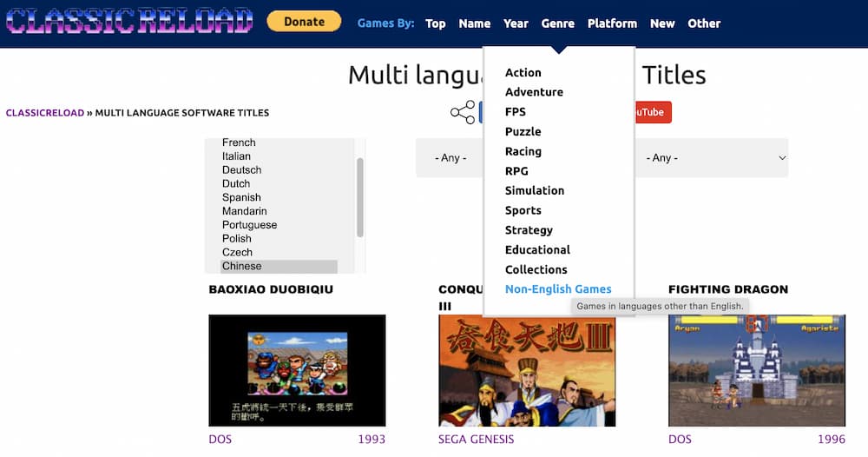The image size is (868, 457).
Task: Open the Name menu
Action: [x=475, y=23]
